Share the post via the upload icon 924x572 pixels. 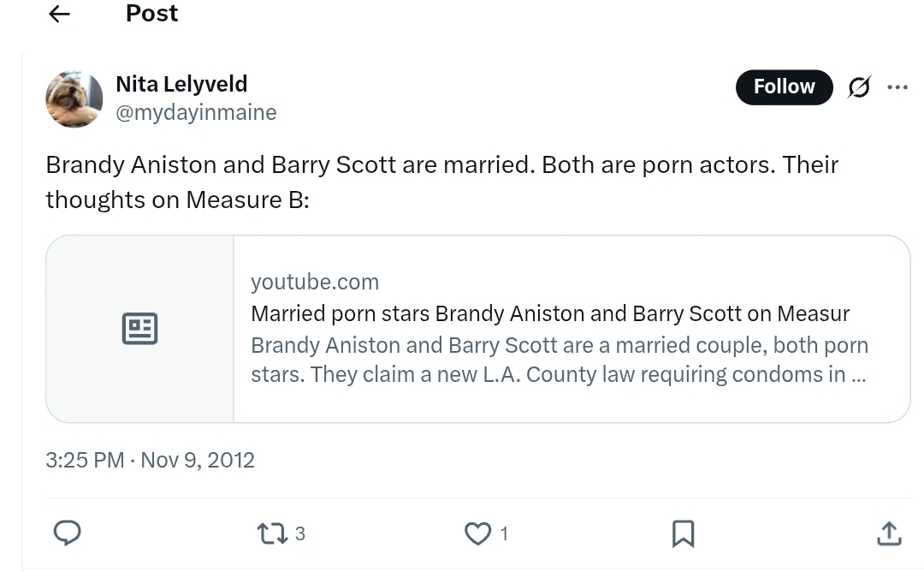point(889,533)
